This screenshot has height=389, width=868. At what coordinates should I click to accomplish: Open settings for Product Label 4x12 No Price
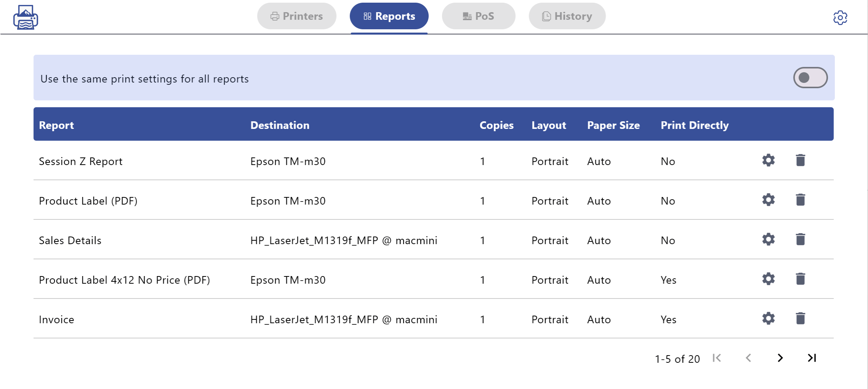click(x=768, y=279)
